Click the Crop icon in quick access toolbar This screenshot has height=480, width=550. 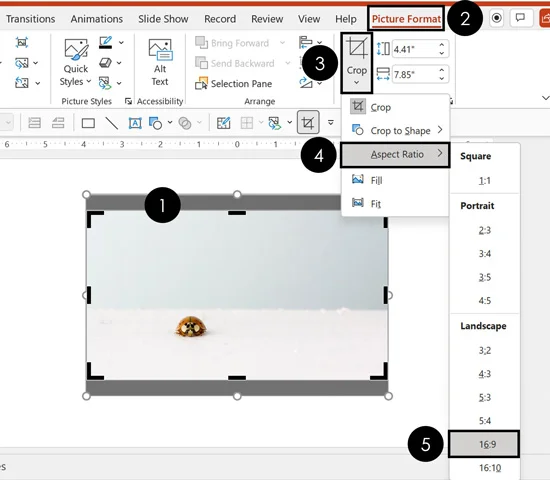coord(308,122)
